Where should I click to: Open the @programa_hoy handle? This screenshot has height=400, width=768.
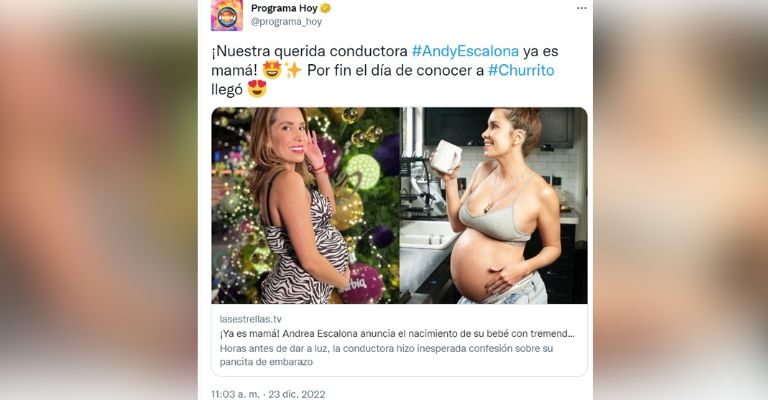pyautogui.click(x=286, y=22)
